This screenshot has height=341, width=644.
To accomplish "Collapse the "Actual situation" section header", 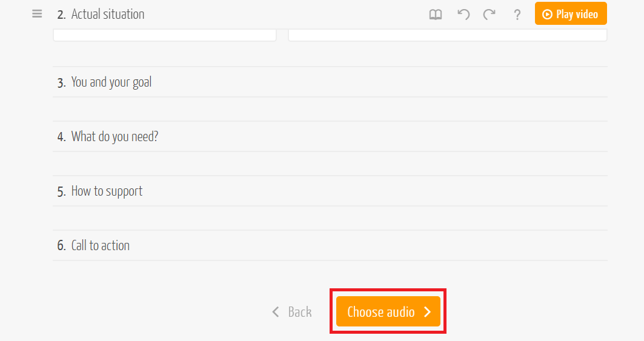I will coord(108,15).
